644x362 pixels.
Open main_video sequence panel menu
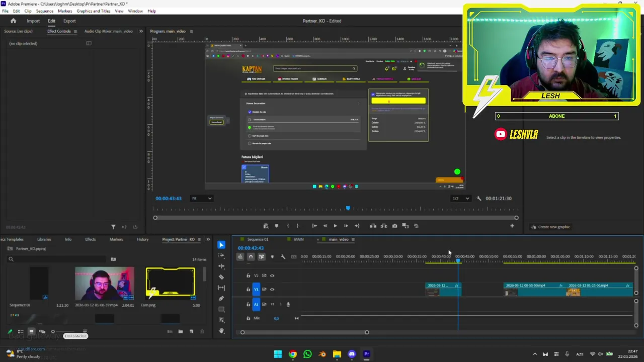[353, 240]
